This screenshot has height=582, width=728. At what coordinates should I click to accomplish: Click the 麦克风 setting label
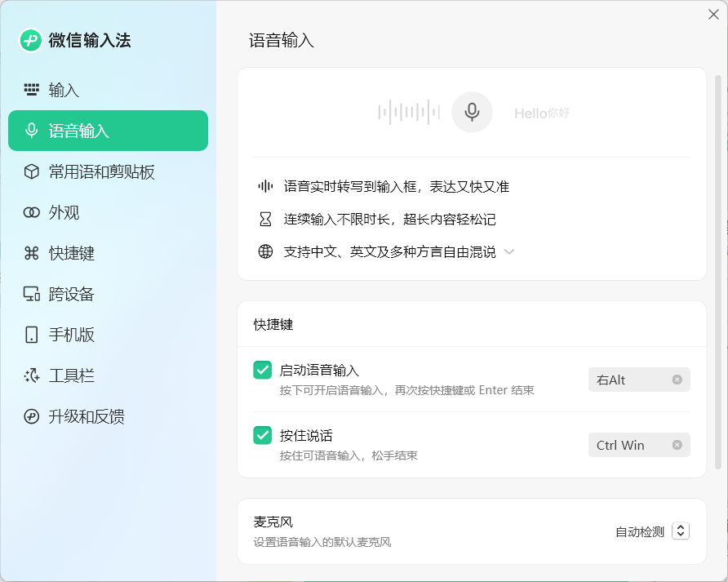coord(273,522)
